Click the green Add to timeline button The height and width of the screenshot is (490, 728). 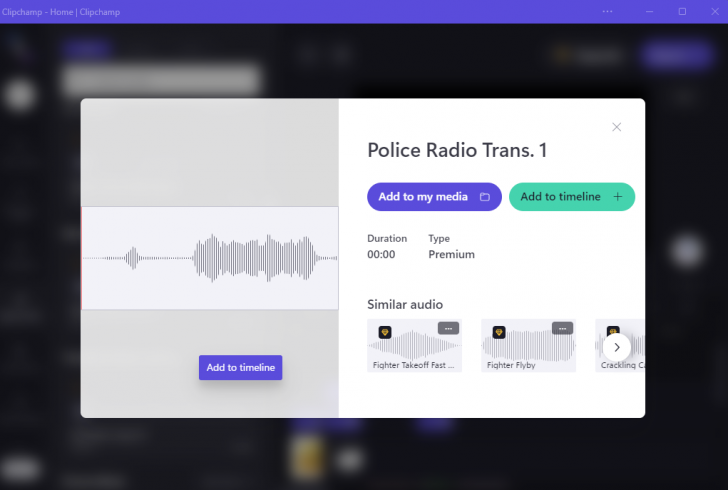(x=572, y=196)
